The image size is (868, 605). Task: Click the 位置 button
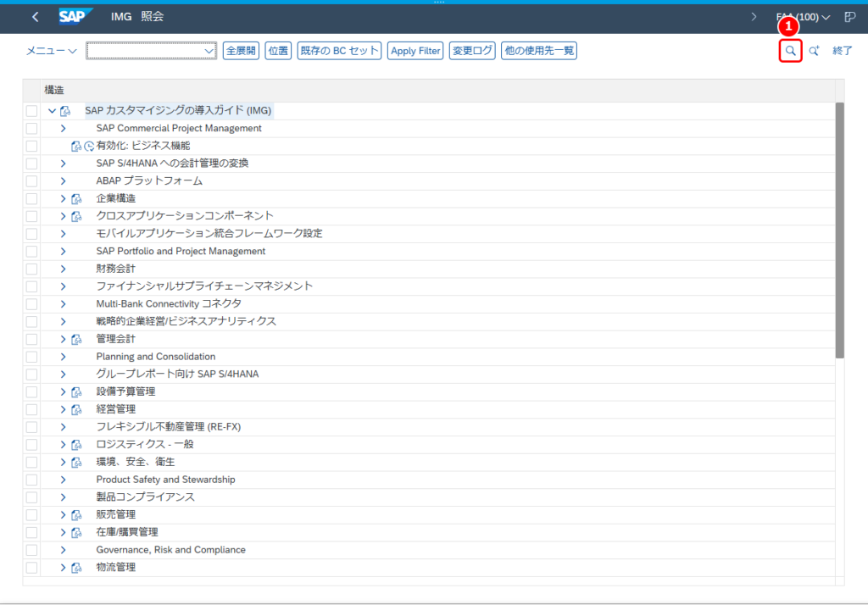tap(278, 51)
